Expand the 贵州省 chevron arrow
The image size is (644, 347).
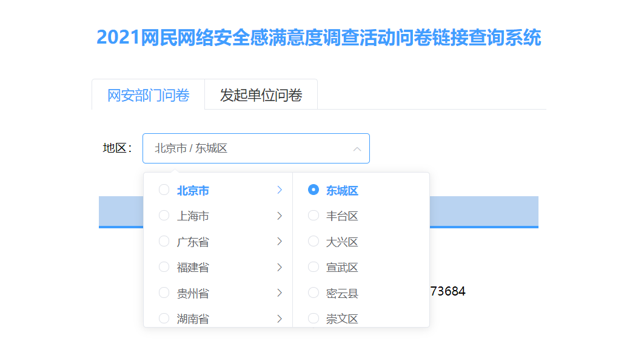(x=280, y=293)
